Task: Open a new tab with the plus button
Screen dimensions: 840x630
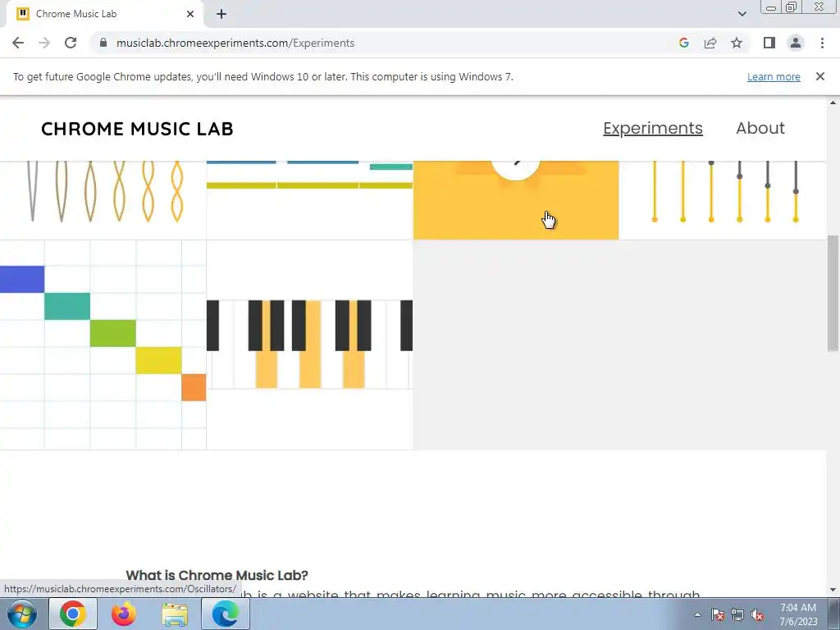Action: 221,14
